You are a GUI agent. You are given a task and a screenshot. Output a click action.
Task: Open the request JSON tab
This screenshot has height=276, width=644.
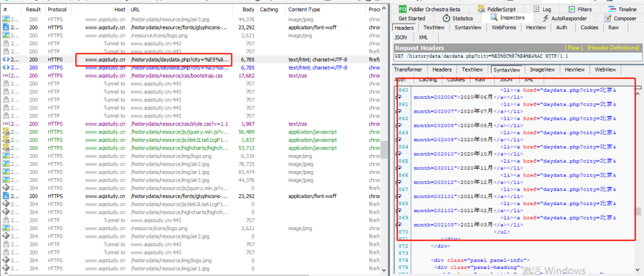[401, 38]
